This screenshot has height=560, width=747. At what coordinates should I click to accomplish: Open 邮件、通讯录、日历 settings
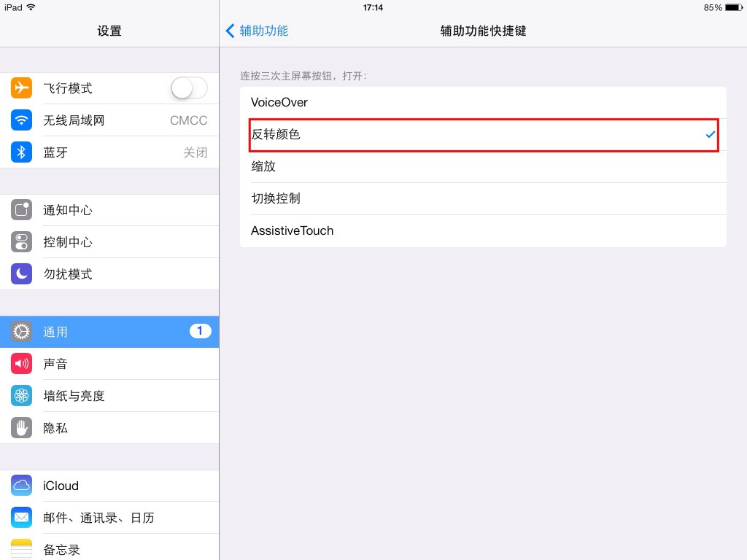pyautogui.click(x=109, y=518)
